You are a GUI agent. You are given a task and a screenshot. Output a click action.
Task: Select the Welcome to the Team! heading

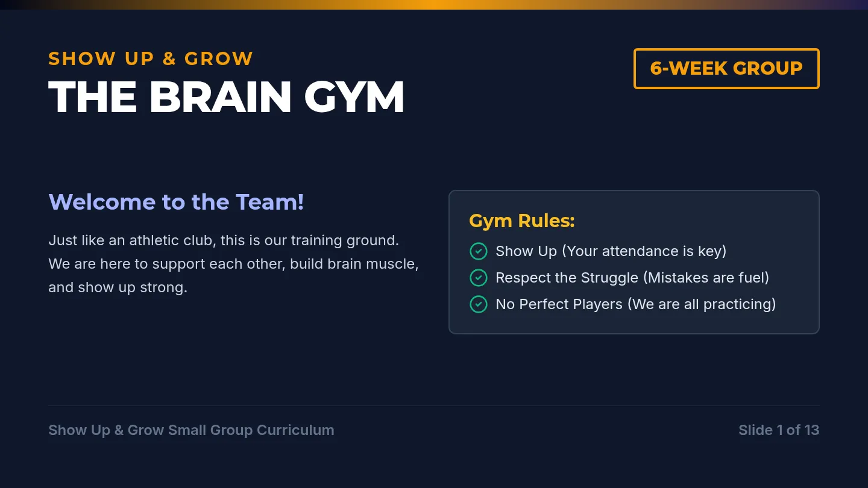176,202
